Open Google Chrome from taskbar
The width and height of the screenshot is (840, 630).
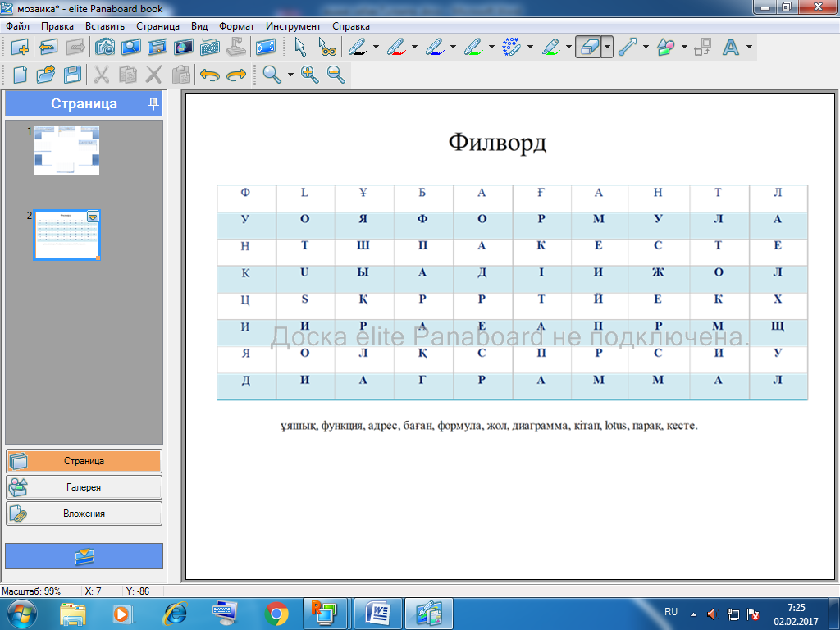pos(276,614)
